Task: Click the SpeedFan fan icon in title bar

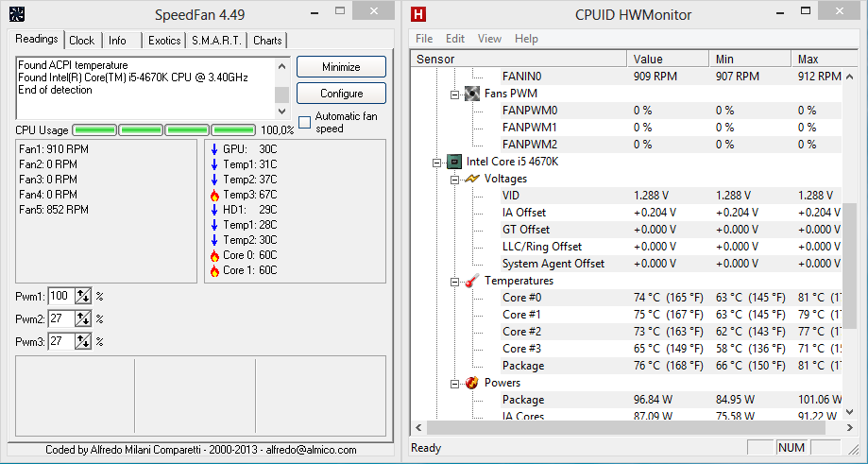Action: coord(16,14)
